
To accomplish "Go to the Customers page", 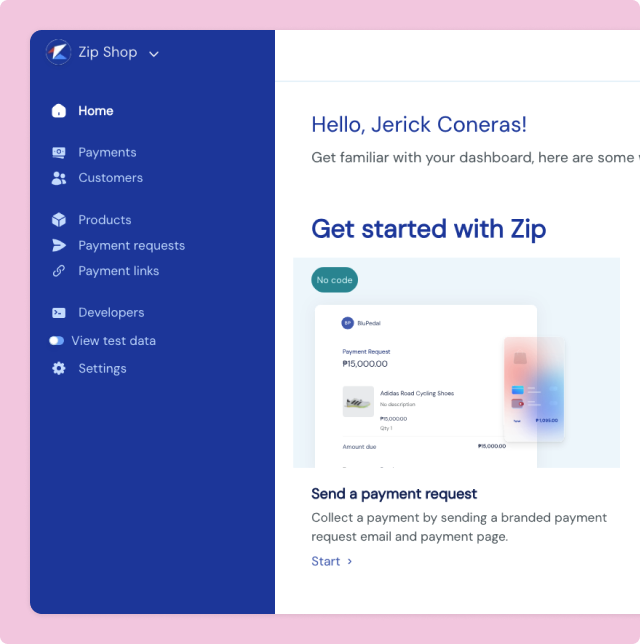I will (111, 178).
